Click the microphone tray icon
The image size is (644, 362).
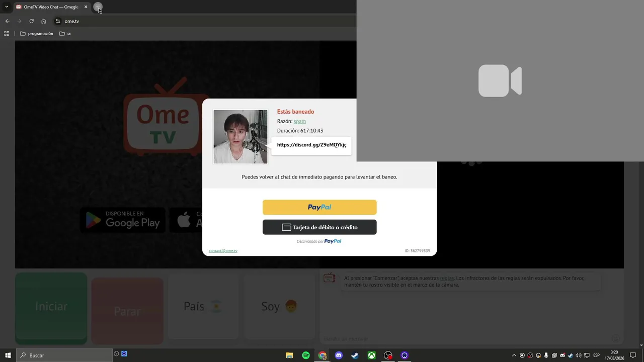[546, 355]
